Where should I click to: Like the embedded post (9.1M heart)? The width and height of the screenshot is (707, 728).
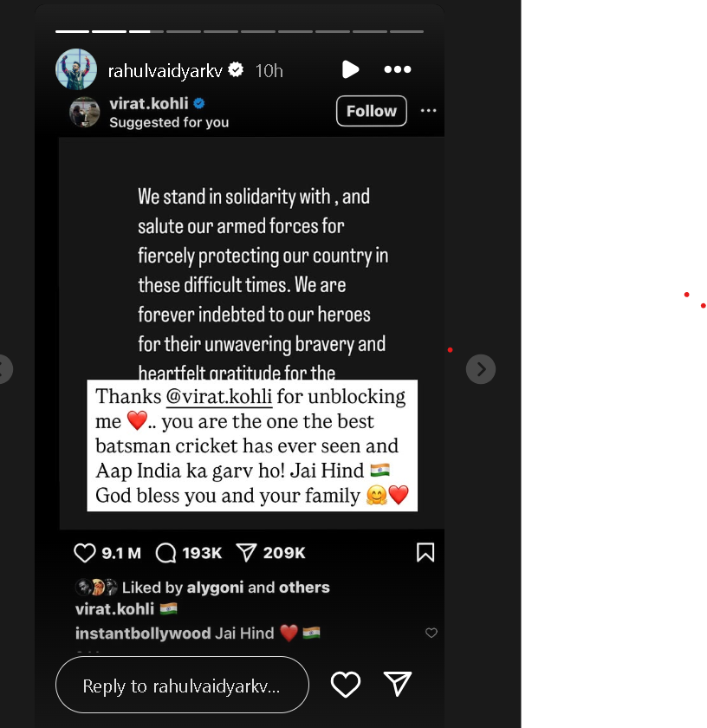point(85,553)
